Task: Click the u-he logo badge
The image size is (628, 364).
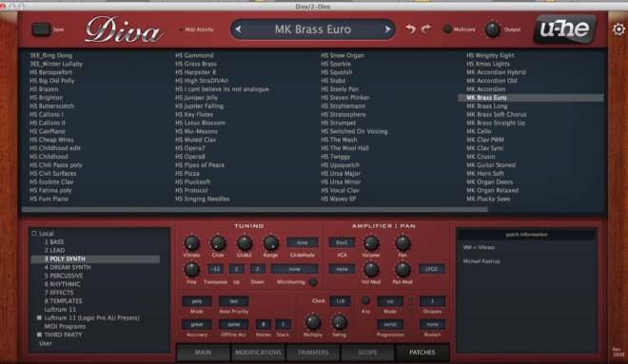Action: tap(564, 29)
